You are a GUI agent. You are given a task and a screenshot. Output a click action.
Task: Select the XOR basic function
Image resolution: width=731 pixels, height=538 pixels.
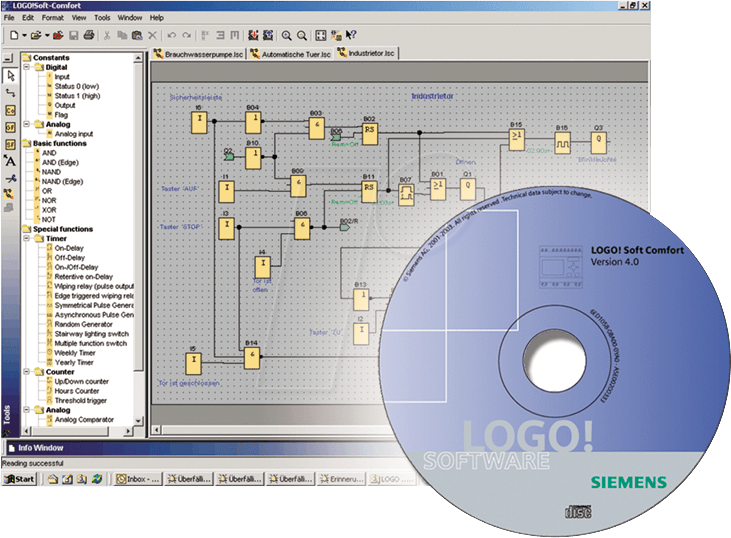point(49,210)
